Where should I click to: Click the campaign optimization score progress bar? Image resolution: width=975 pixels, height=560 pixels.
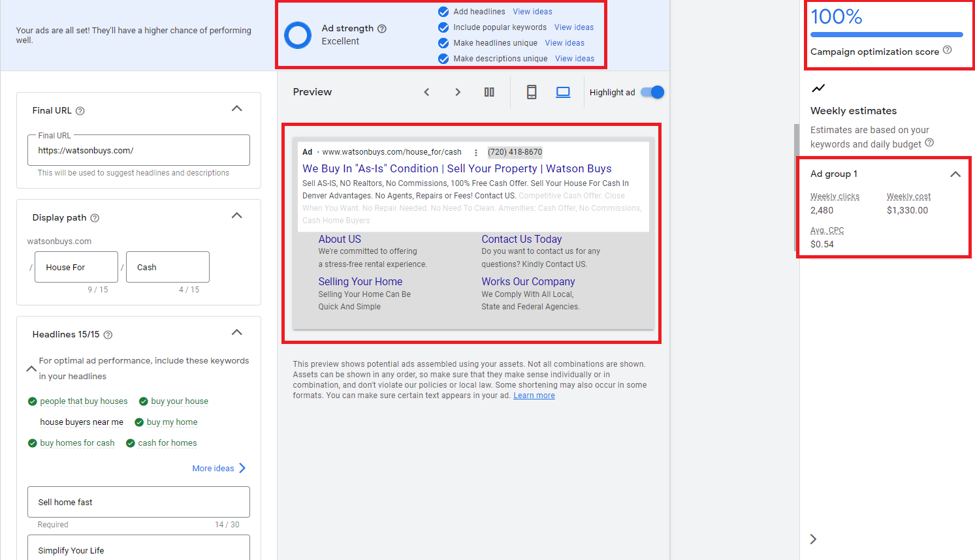886,35
